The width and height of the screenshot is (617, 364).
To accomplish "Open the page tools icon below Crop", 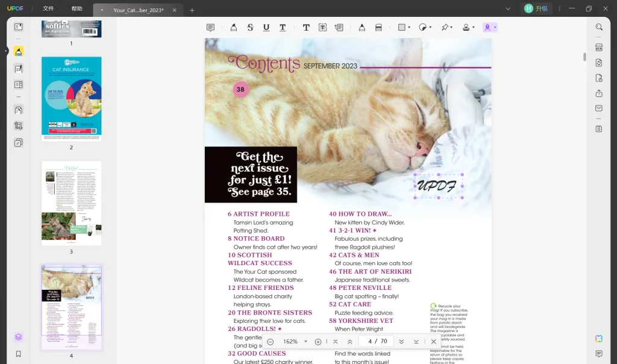I will [x=18, y=142].
